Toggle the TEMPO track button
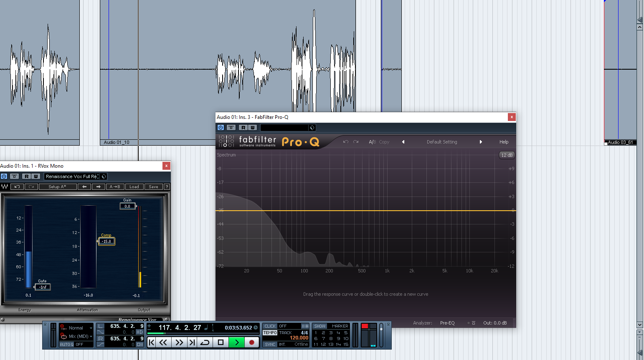 click(270, 333)
